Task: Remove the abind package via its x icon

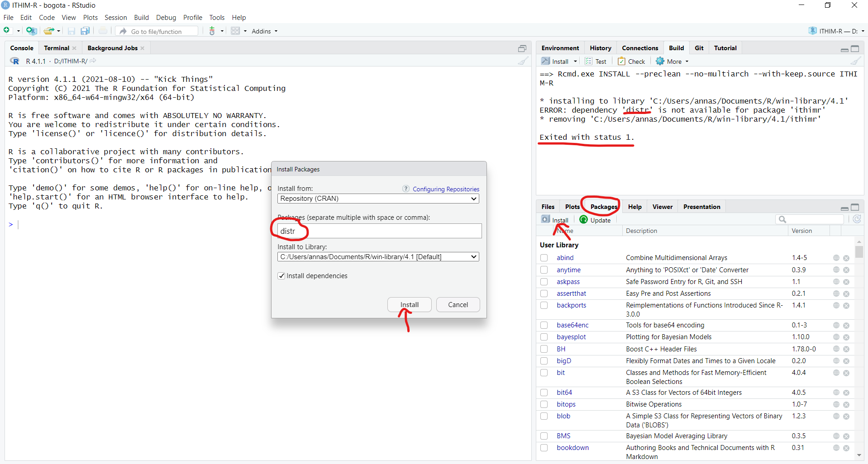Action: click(x=846, y=258)
